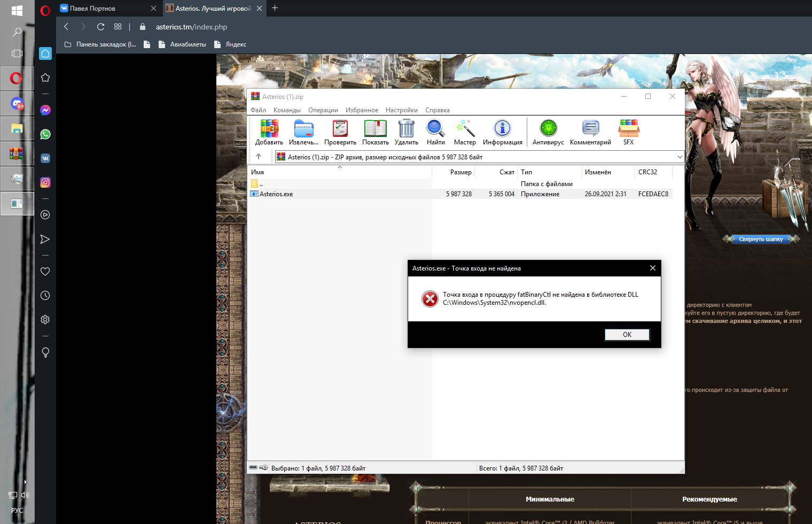
Task: Expand the archive path dropdown
Action: 680,157
